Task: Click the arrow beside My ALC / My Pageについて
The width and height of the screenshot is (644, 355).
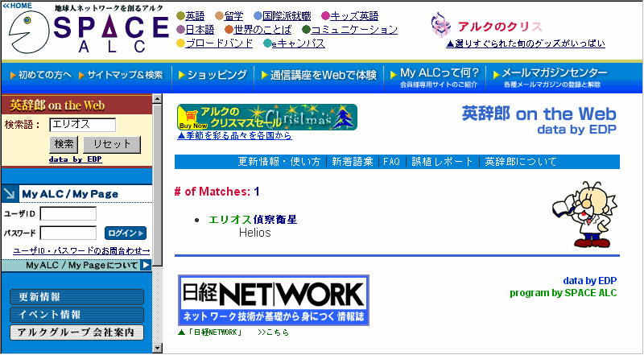Action: pos(146,265)
